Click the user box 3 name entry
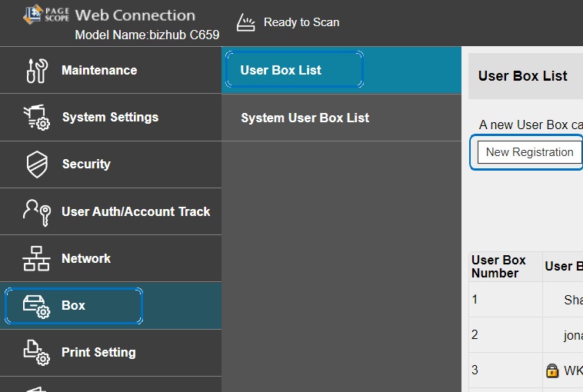The image size is (583, 392). 573,370
